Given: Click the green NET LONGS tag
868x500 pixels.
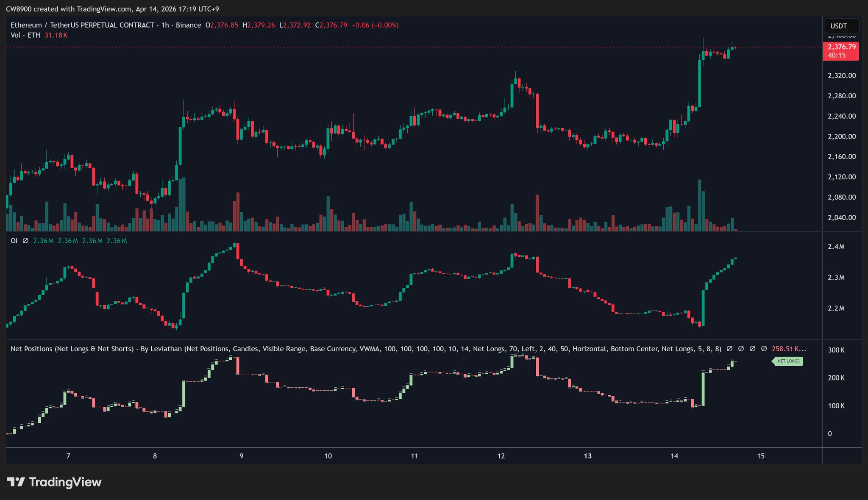Looking at the screenshot, I should tap(788, 361).
